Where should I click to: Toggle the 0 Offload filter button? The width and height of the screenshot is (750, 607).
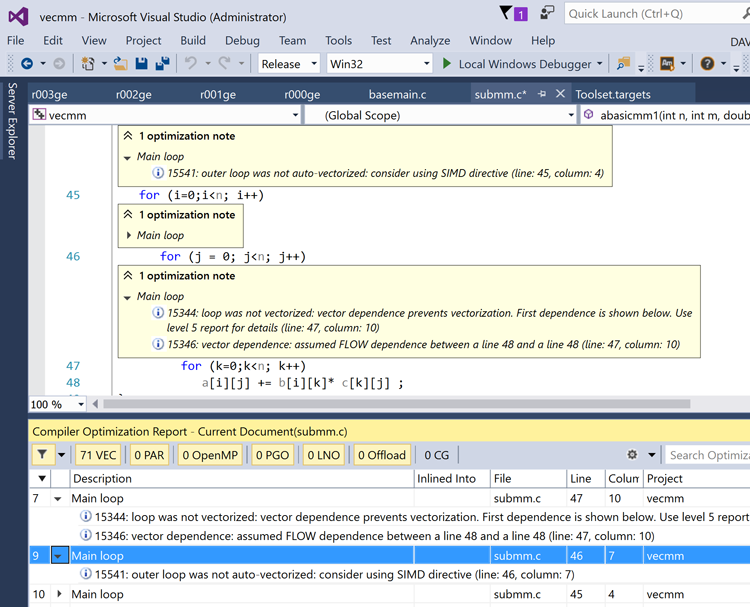tap(382, 455)
